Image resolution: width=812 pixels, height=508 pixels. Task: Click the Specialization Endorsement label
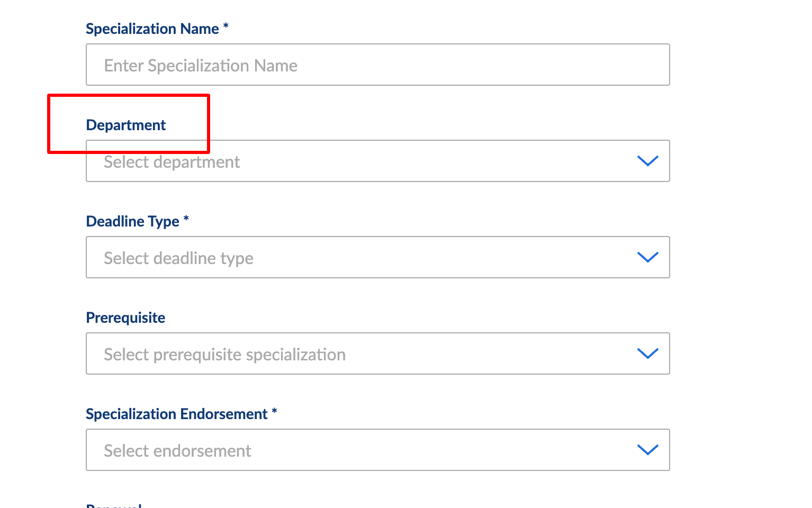[x=176, y=414]
